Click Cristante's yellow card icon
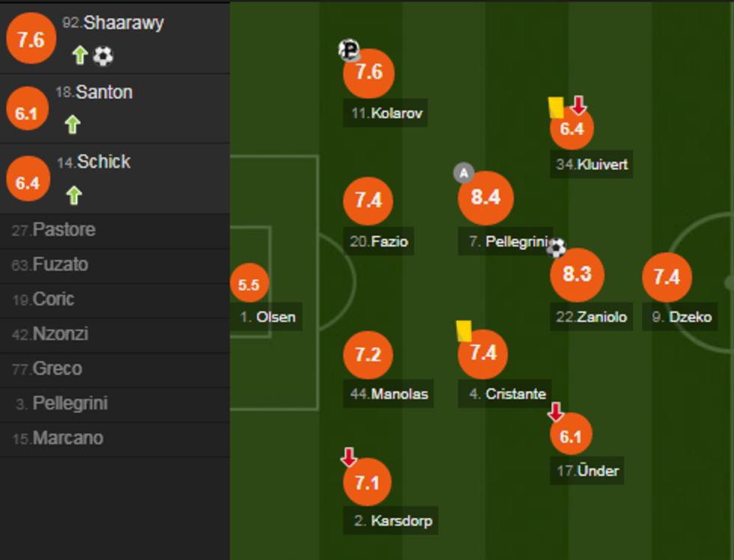The width and height of the screenshot is (734, 560). (x=464, y=331)
